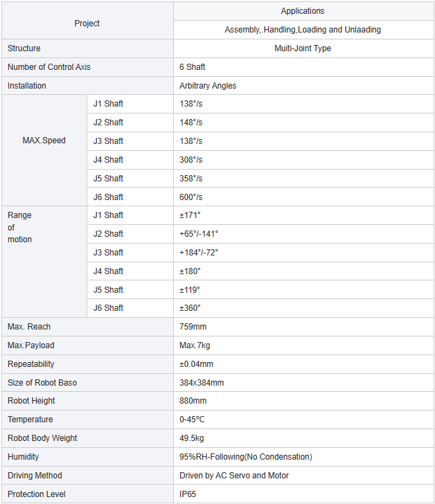Select the 308°/s speed value
The width and height of the screenshot is (435, 504).
point(191,160)
